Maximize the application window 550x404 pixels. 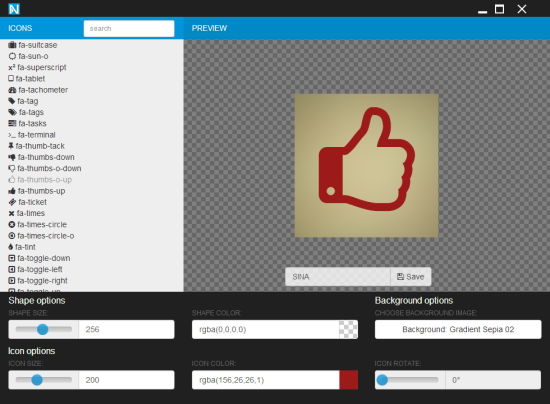click(x=499, y=9)
